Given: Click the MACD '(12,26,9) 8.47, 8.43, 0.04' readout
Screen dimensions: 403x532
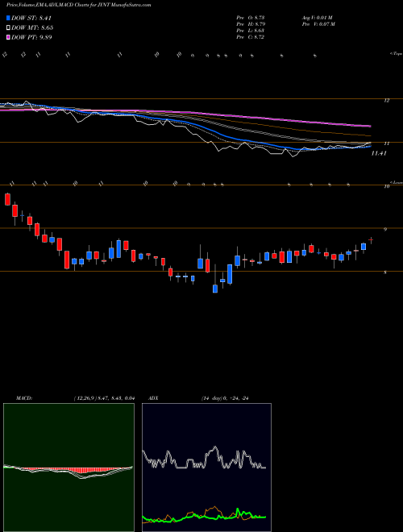Looking at the screenshot, I should 104,398.
